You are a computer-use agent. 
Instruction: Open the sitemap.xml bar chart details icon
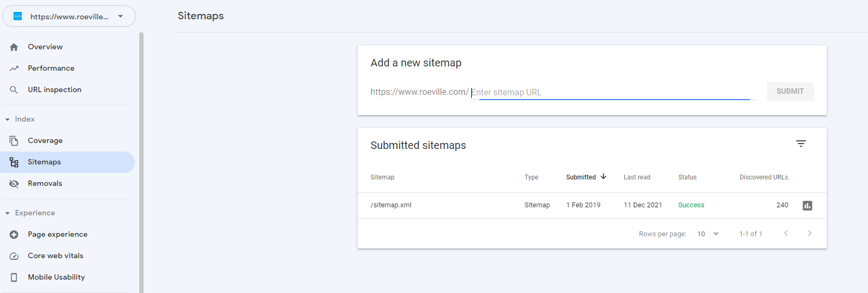pyautogui.click(x=807, y=206)
